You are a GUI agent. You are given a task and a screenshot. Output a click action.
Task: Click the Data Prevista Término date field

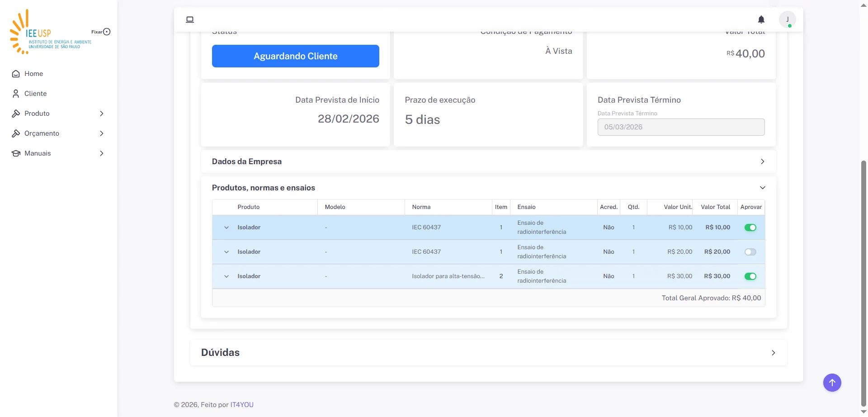[681, 127]
